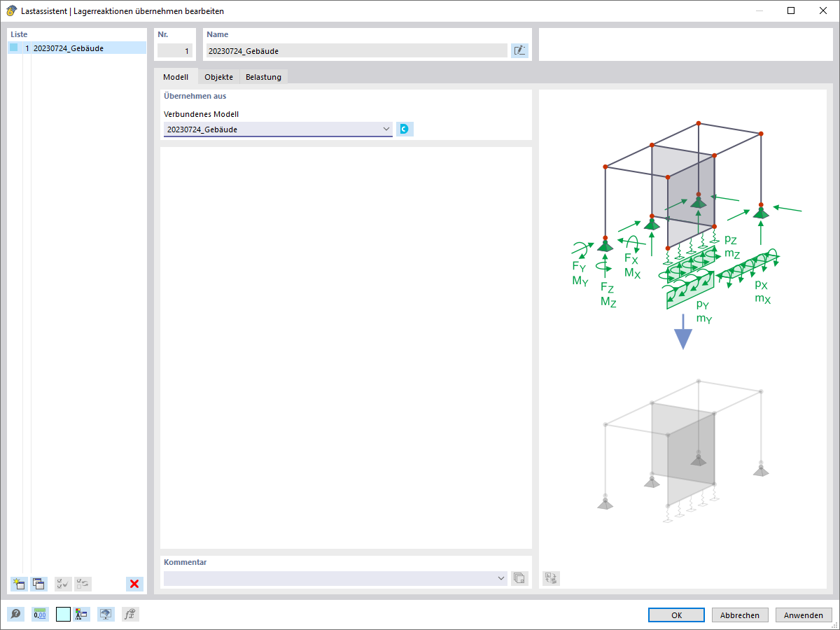Viewport: 840px width, 630px height.
Task: Open units and decimal places settings
Action: (40, 615)
